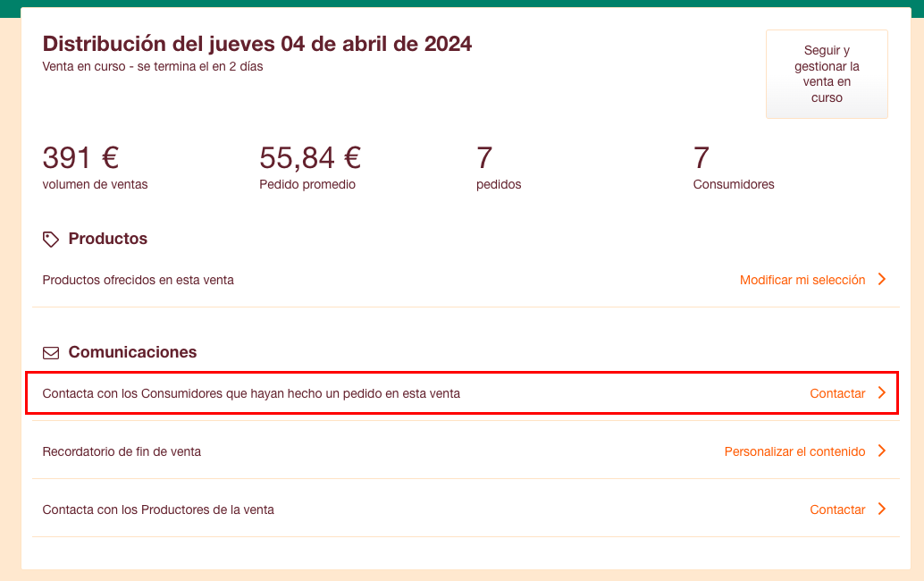
Task: Click '391 €' sales volume value
Action: click(x=80, y=158)
